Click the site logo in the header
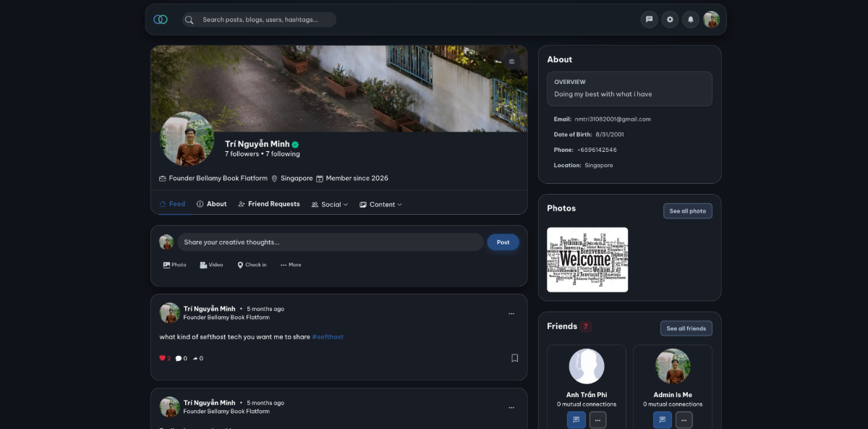The width and height of the screenshot is (868, 429). [x=161, y=20]
